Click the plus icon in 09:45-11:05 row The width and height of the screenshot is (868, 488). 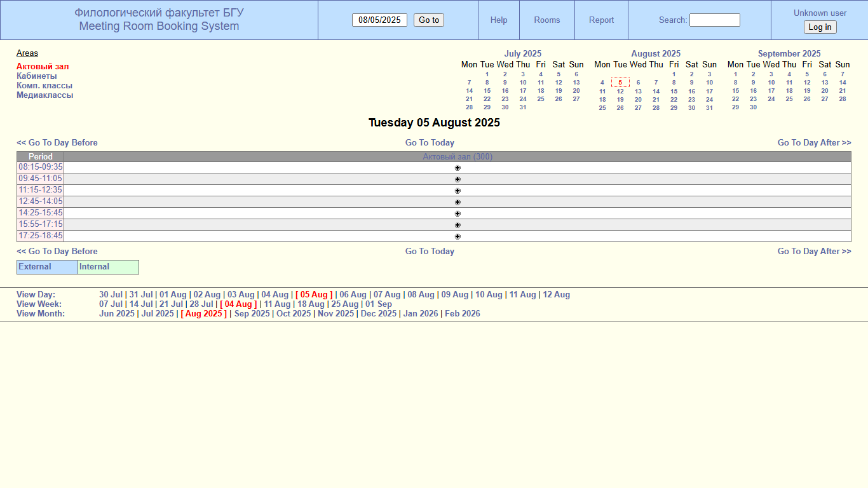tap(458, 179)
